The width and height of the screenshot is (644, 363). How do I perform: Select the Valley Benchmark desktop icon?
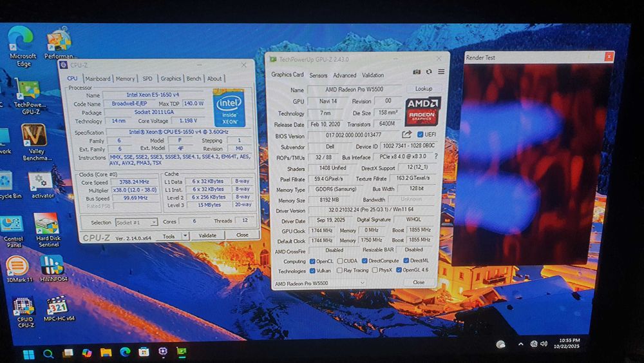click(x=35, y=142)
